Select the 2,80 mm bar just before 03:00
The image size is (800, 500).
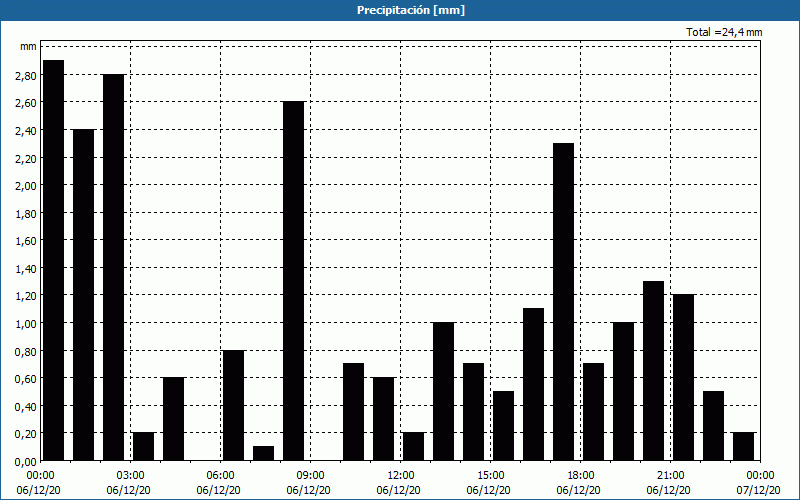pyautogui.click(x=113, y=267)
